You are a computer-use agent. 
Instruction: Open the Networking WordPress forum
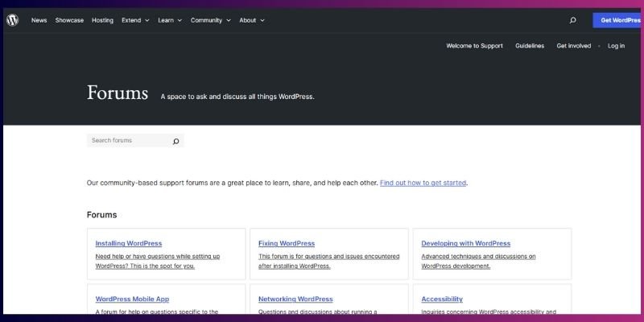(295, 299)
